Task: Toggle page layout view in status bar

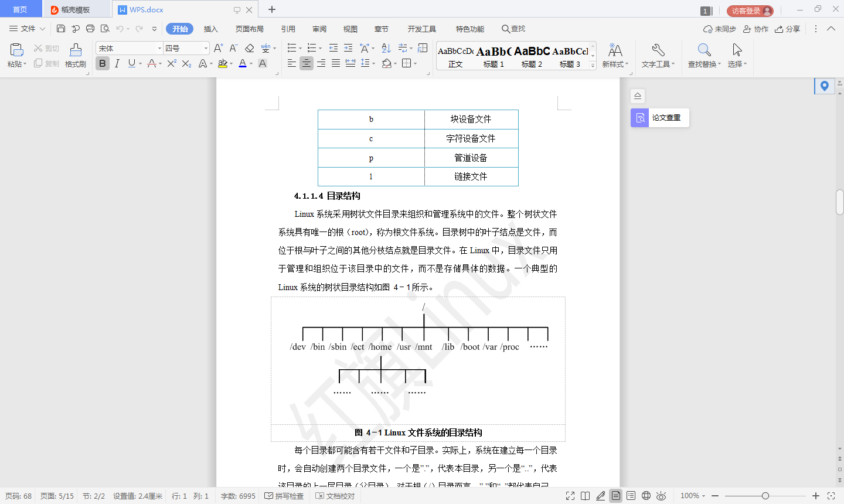Action: click(616, 496)
